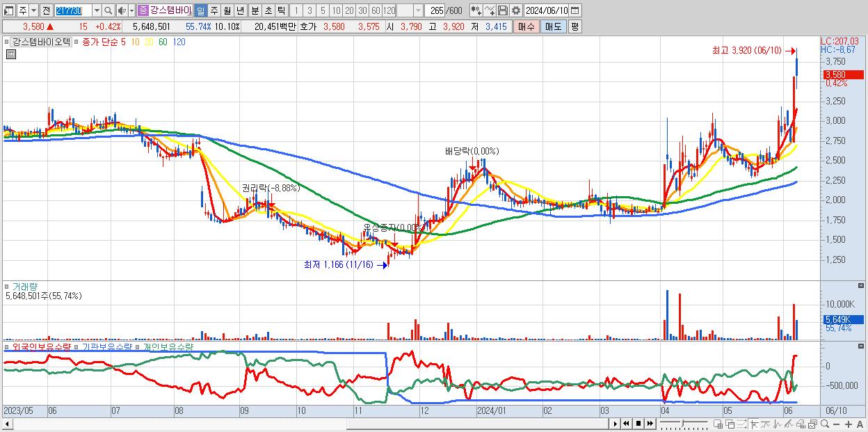Open the stock code history dropdown arrow
The height and width of the screenshot is (432, 868).
[97, 10]
